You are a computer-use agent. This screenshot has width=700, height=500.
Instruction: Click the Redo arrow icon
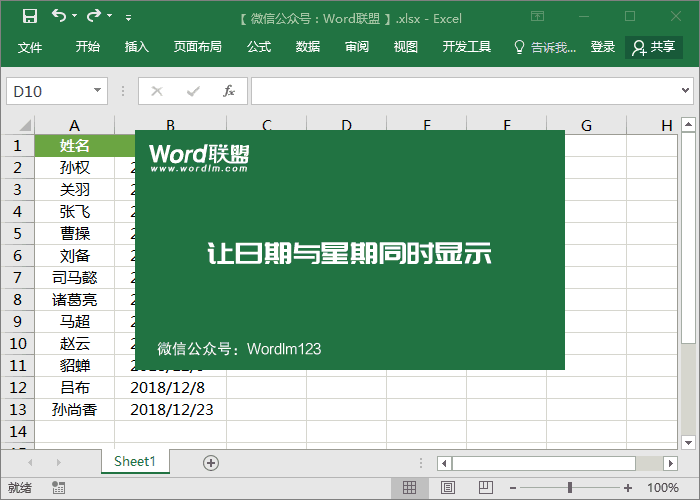[94, 16]
